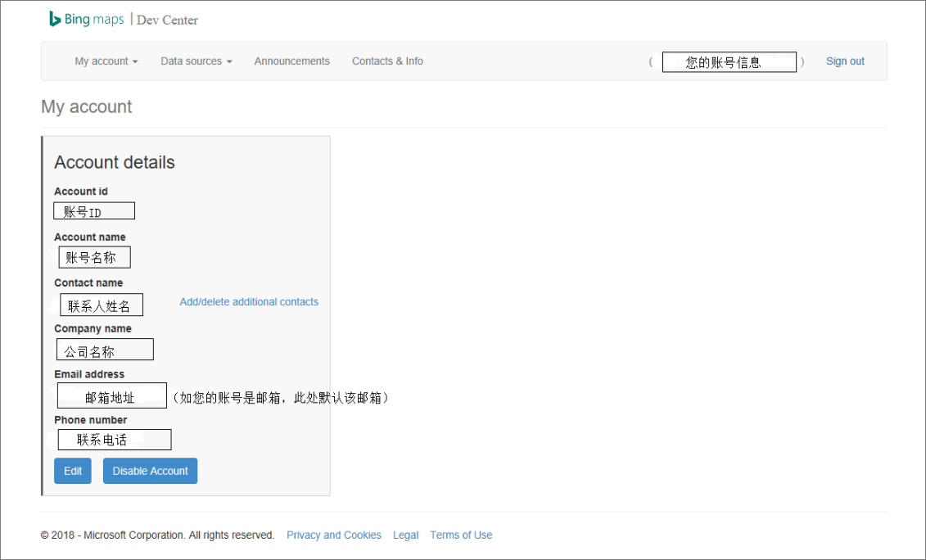Click Add/delete additional contacts
The height and width of the screenshot is (560, 926).
pos(248,301)
